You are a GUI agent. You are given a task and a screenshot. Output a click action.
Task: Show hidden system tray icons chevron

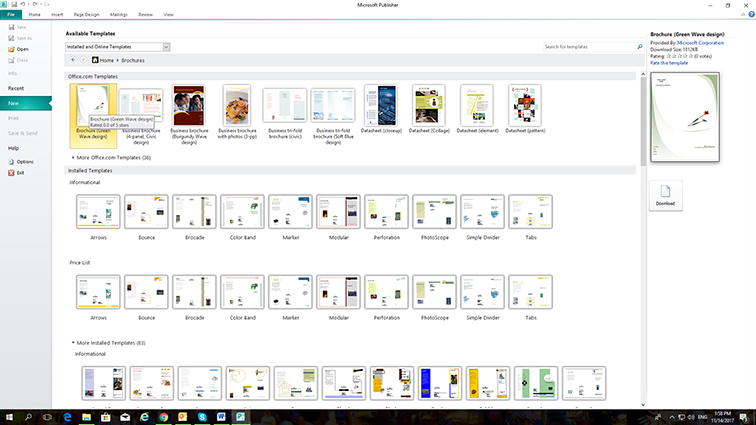coord(672,417)
